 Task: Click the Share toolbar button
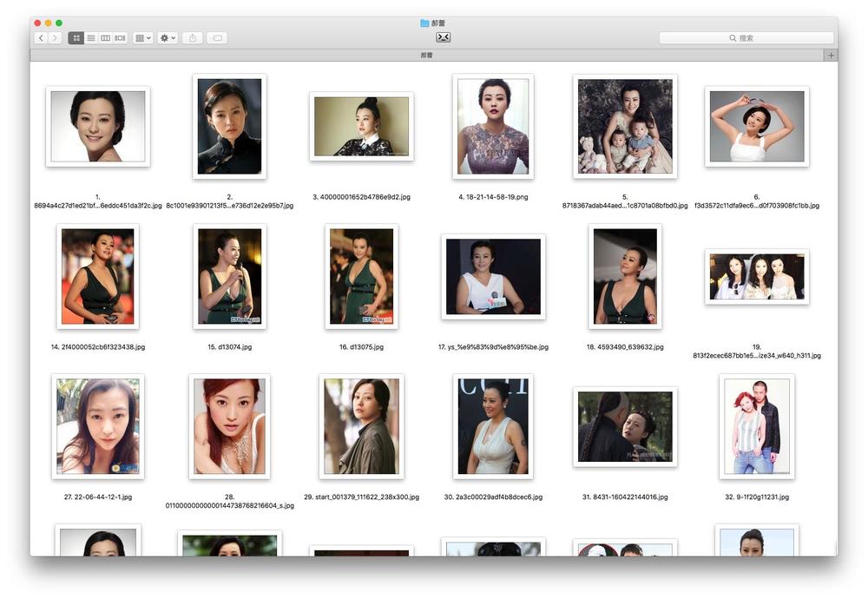coord(193,37)
